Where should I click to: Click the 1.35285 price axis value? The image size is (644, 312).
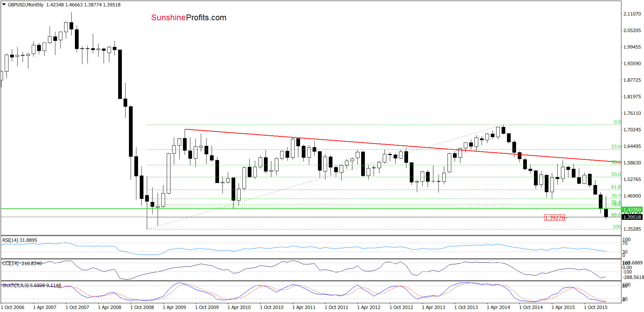pyautogui.click(x=632, y=229)
